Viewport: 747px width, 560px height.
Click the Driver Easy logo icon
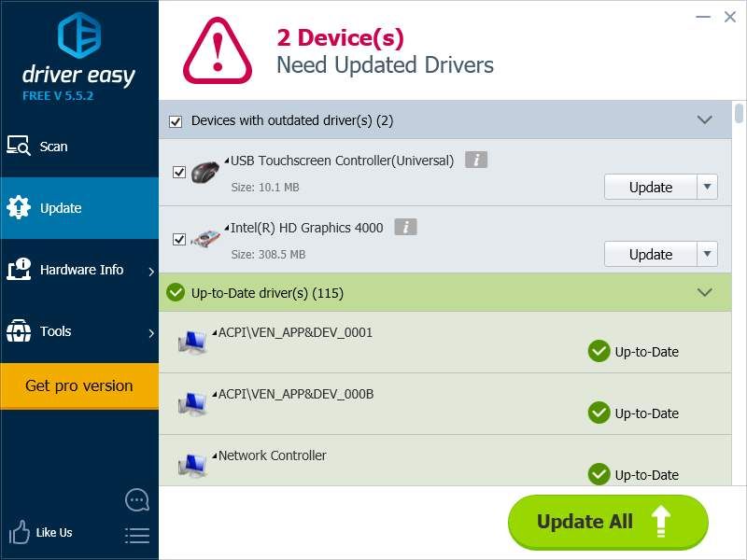[79, 35]
